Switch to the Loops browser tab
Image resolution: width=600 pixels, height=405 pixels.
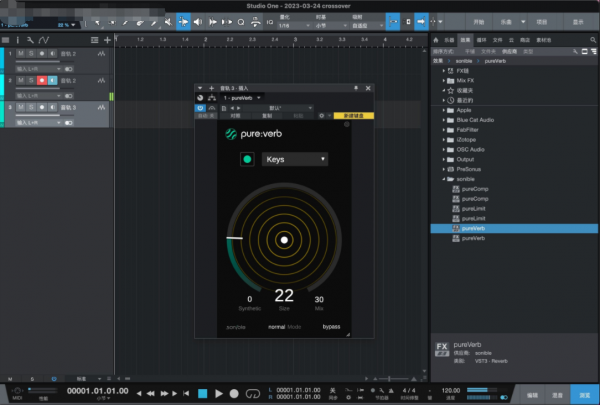click(481, 40)
